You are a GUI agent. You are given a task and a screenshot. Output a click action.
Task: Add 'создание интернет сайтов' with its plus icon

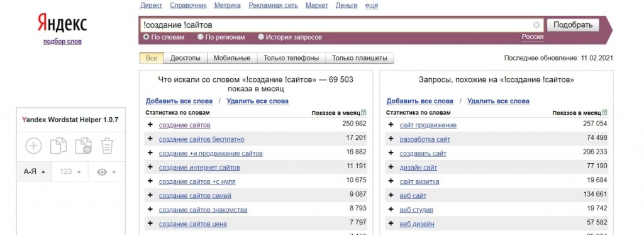(x=150, y=167)
